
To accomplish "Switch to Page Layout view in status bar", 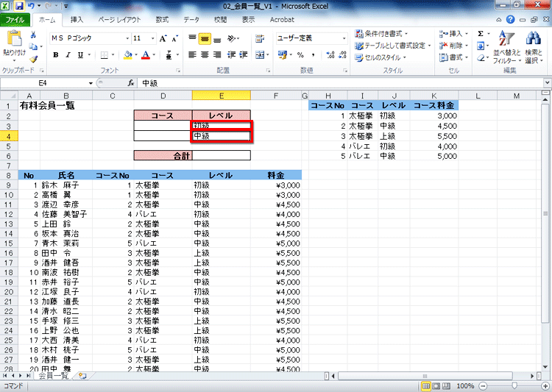I will coord(436,386).
